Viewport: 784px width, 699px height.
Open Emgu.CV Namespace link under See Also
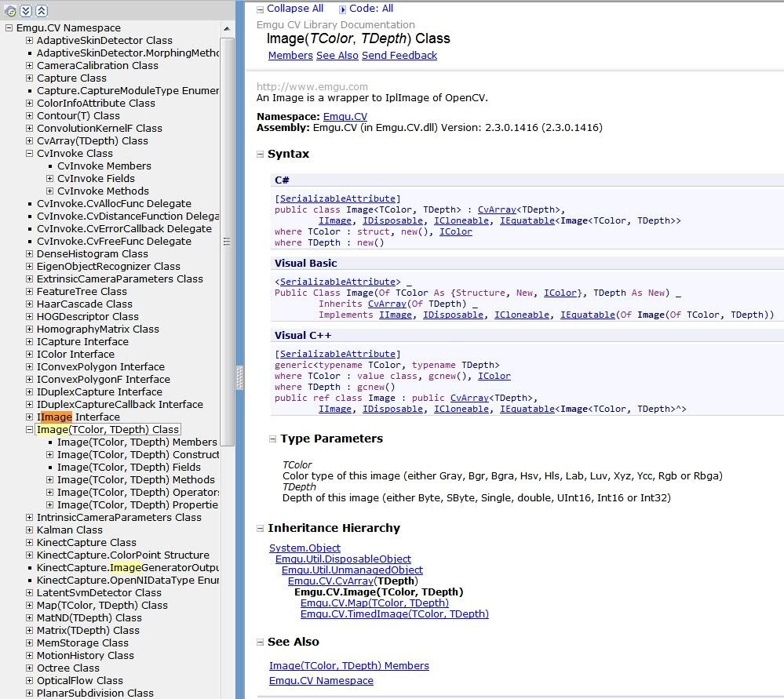(321, 681)
